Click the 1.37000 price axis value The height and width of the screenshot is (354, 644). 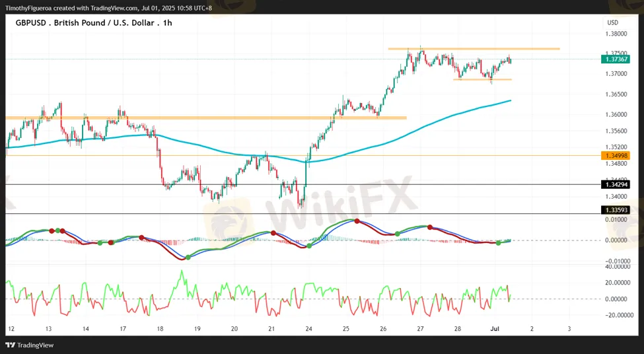tap(616, 74)
